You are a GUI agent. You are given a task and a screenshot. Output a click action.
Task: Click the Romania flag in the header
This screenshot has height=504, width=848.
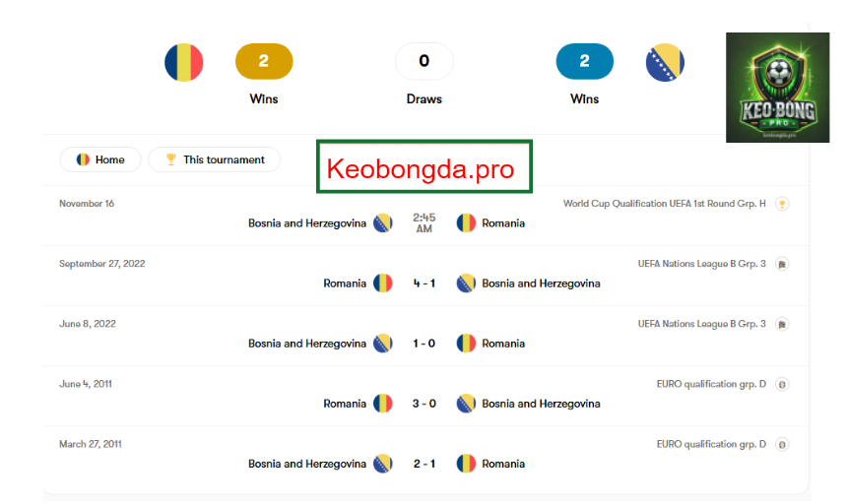click(x=184, y=62)
